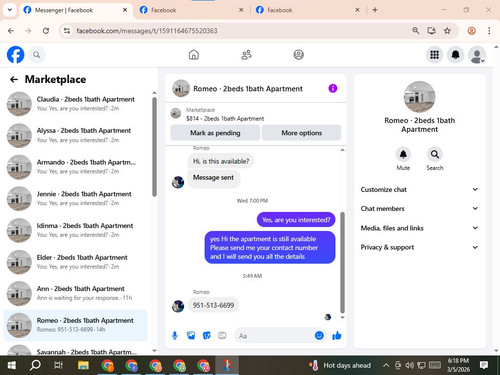Click conversation list scrollbar
This screenshot has width=500, height=375.
(154, 147)
